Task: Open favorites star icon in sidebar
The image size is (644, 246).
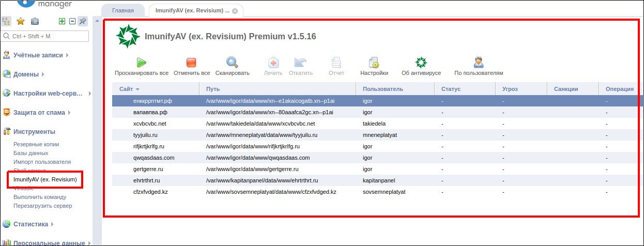Action: (21, 21)
